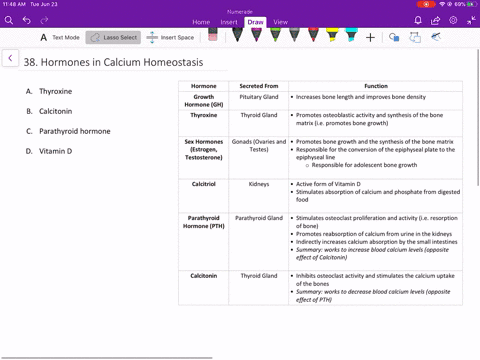This screenshot has width=480, height=360.
Task: Open the shapes tool
Action: 394,37
